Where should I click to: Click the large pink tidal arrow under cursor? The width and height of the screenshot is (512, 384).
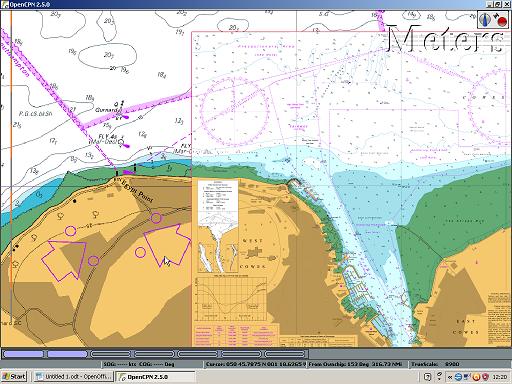167,245
